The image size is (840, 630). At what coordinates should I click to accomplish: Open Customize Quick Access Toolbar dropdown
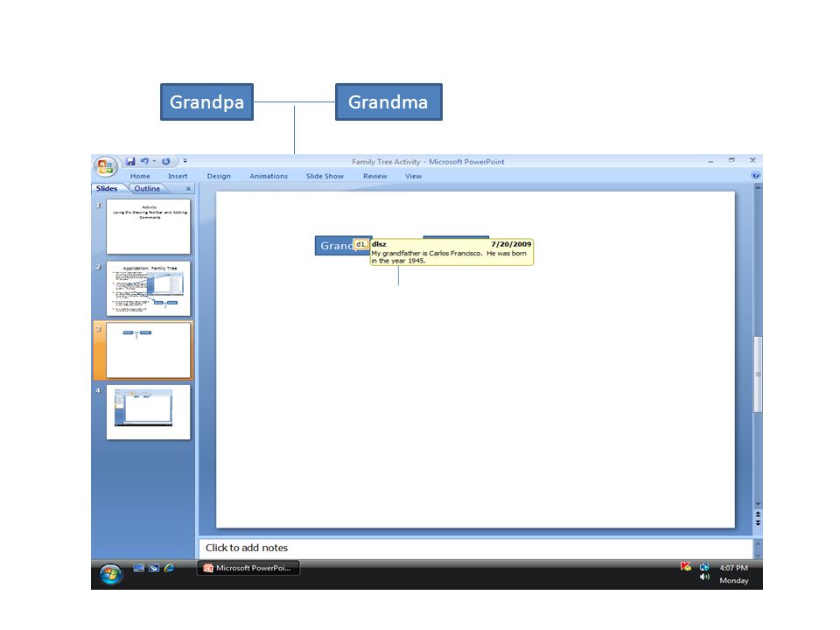(x=185, y=161)
